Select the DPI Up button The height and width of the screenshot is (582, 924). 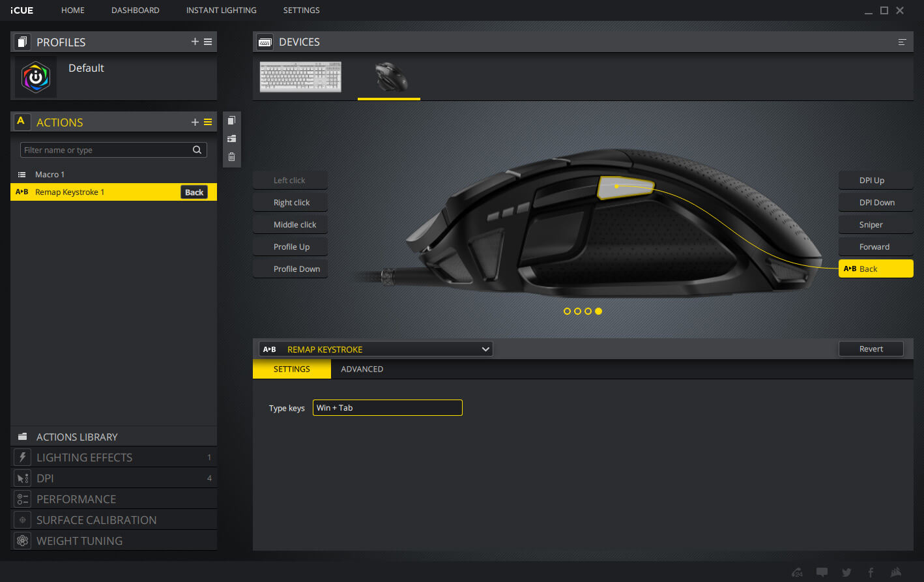(x=876, y=181)
